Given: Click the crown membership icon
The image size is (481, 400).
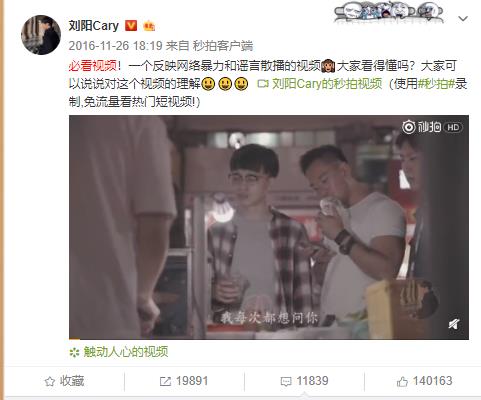Looking at the screenshot, I should (149, 26).
